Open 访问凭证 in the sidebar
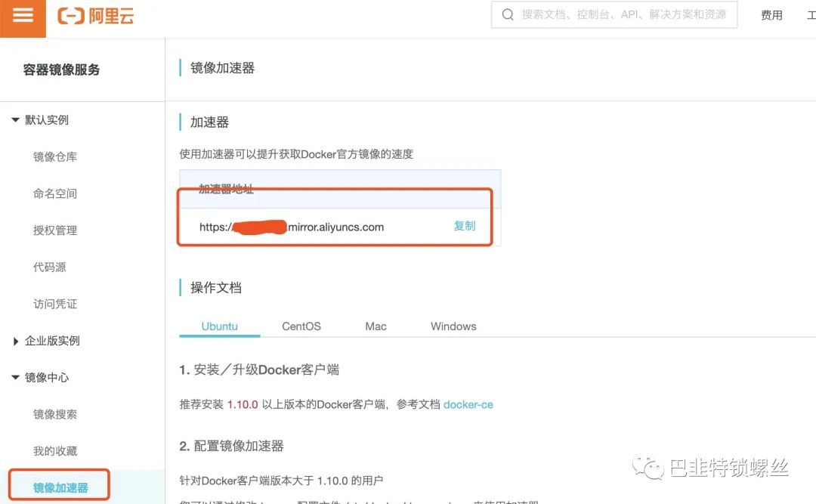The width and height of the screenshot is (816, 504). tap(55, 304)
